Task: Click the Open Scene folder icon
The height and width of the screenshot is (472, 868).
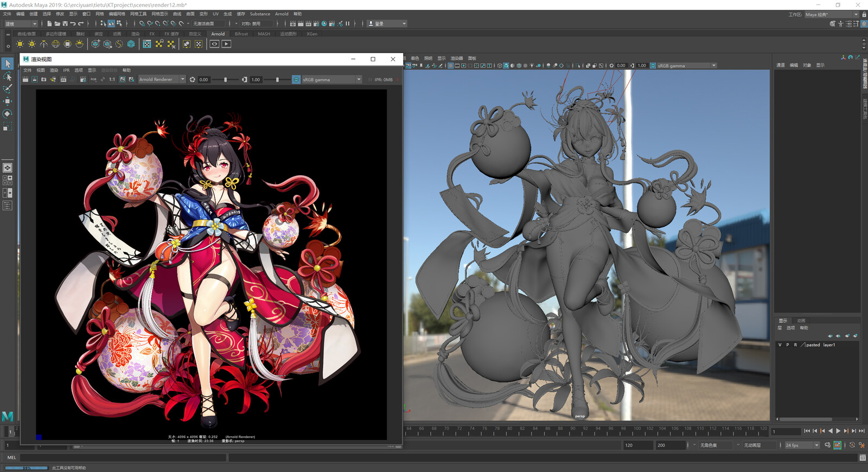Action: (x=57, y=24)
